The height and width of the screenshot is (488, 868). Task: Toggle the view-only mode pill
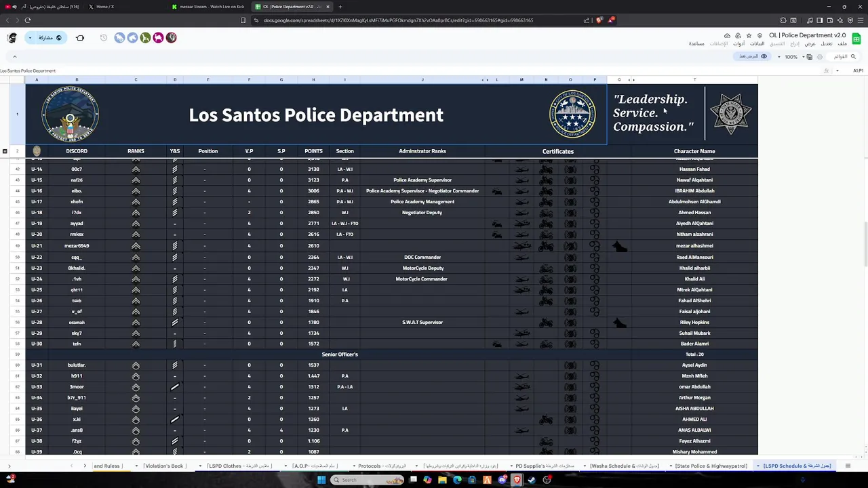point(753,56)
